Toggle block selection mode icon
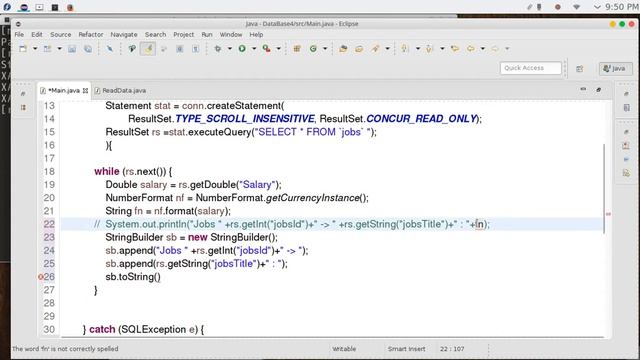 [180, 49]
